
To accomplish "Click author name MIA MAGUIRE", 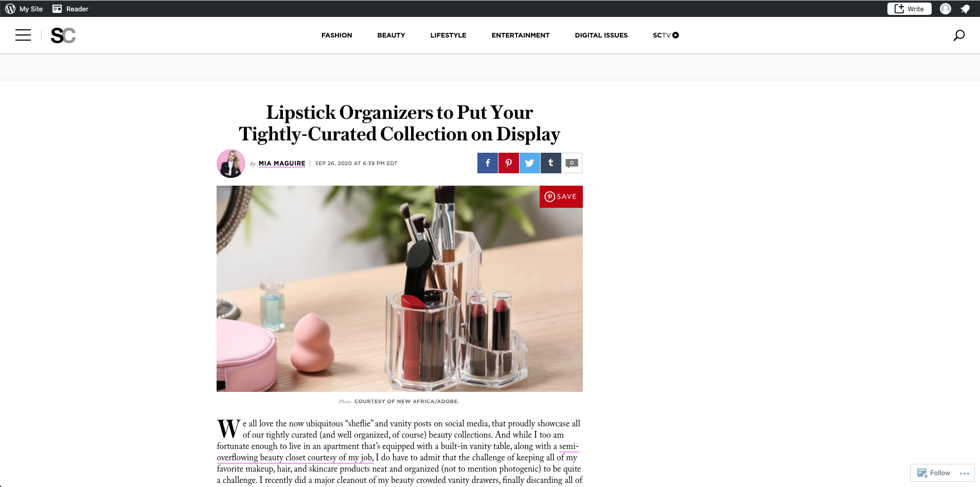I will [282, 164].
